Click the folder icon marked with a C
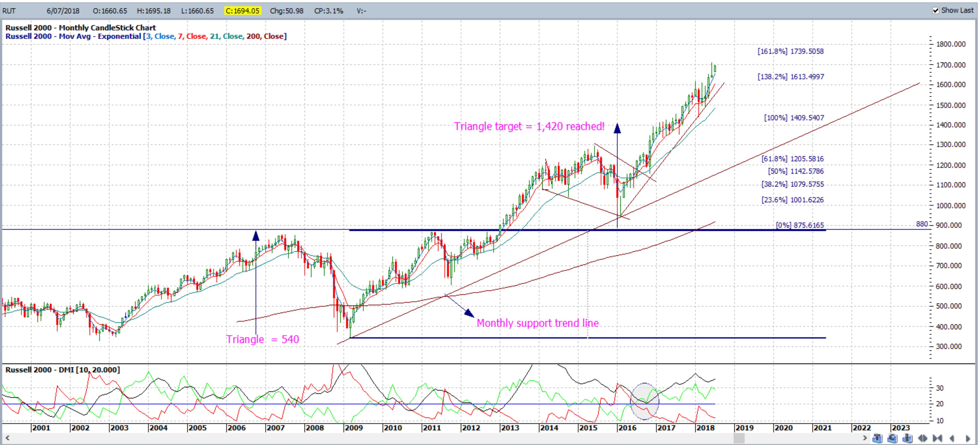This screenshot has height=445, width=980. coord(892,438)
